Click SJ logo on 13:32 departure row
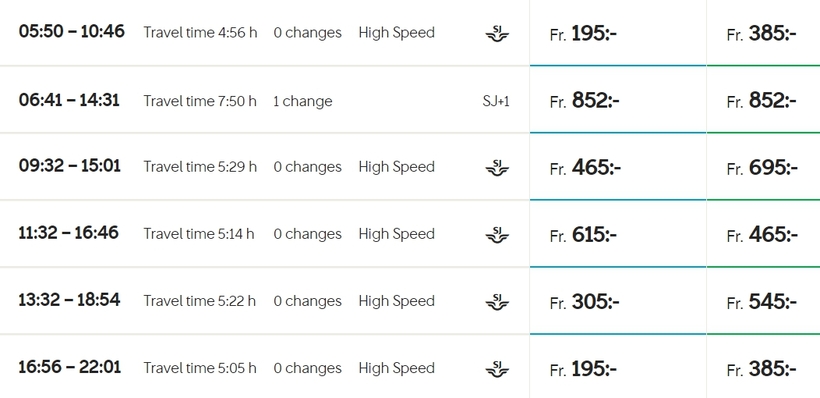 497,302
